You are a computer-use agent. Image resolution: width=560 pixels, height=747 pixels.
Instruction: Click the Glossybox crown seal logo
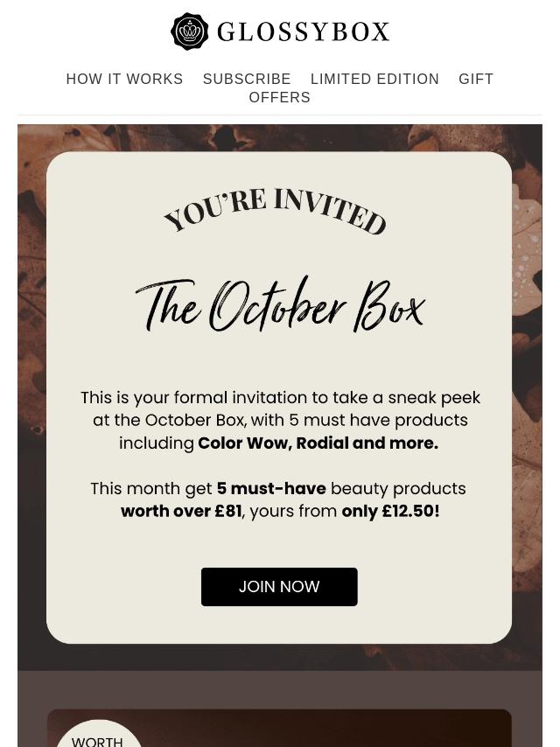190,31
